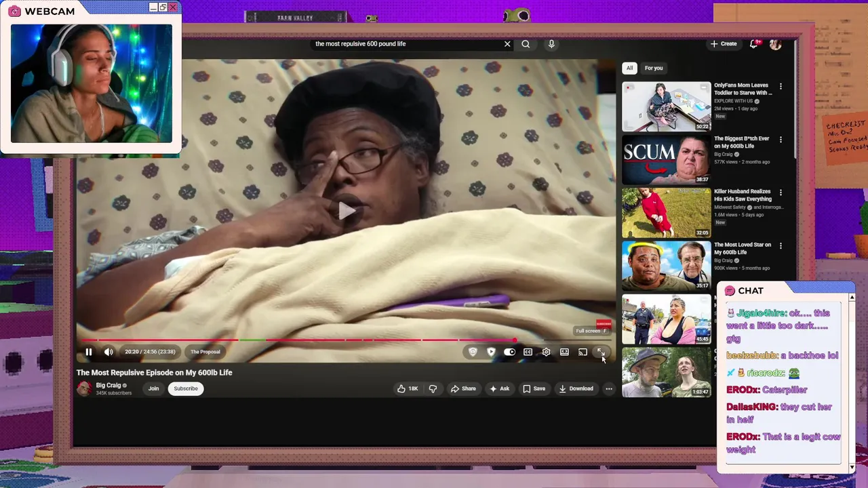This screenshot has height=488, width=868.
Task: Pause the YouTube video
Action: (x=88, y=352)
